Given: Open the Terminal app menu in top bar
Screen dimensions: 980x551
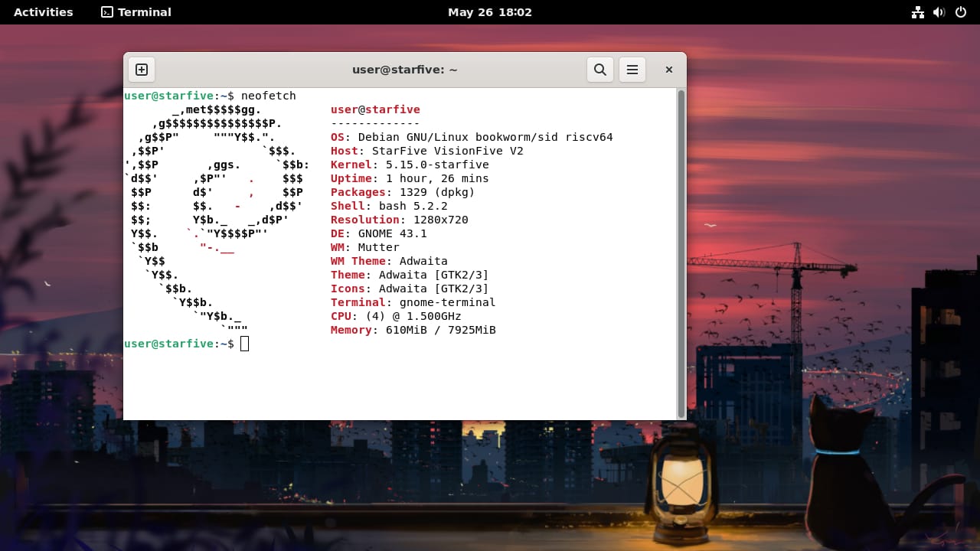Looking at the screenshot, I should point(136,12).
